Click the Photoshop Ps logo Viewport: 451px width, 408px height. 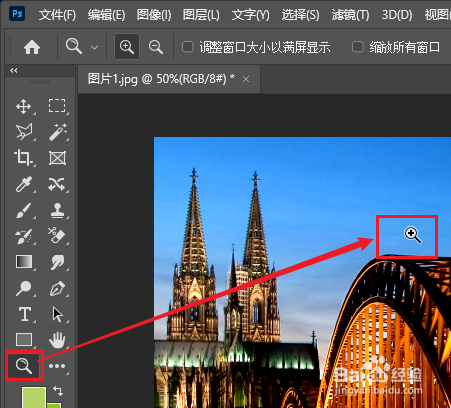pyautogui.click(x=17, y=14)
